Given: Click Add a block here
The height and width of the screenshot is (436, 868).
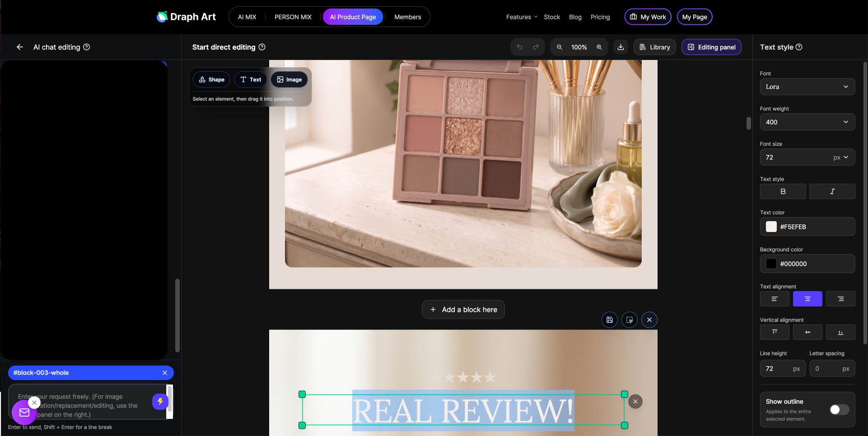Looking at the screenshot, I should click(x=463, y=310).
